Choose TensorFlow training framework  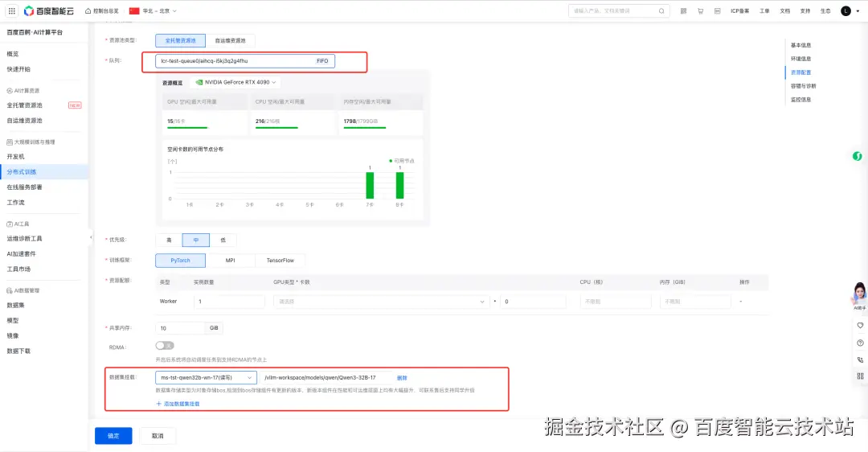point(280,261)
